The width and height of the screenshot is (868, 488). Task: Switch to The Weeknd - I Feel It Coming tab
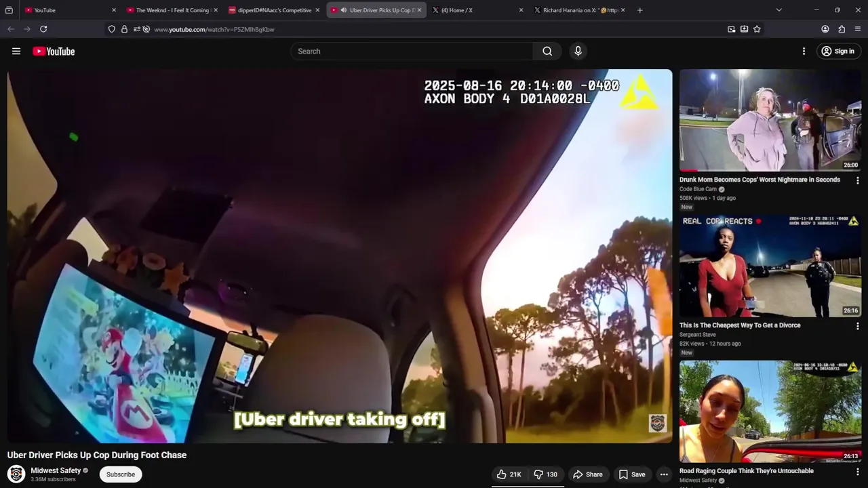click(172, 10)
